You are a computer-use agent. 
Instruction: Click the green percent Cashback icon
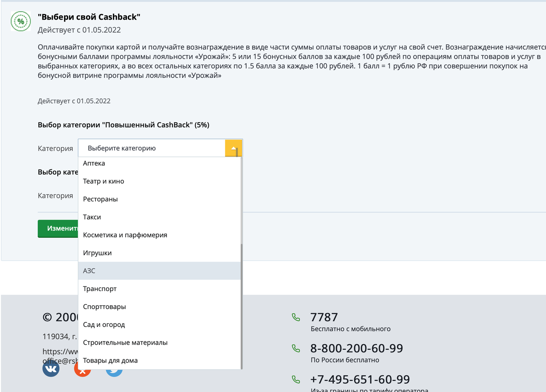(20, 21)
